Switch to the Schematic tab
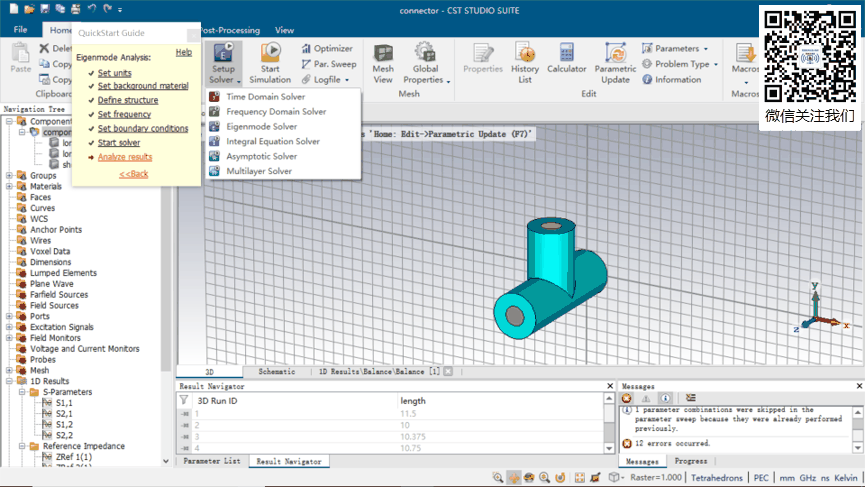865x487 pixels. pyautogui.click(x=276, y=371)
